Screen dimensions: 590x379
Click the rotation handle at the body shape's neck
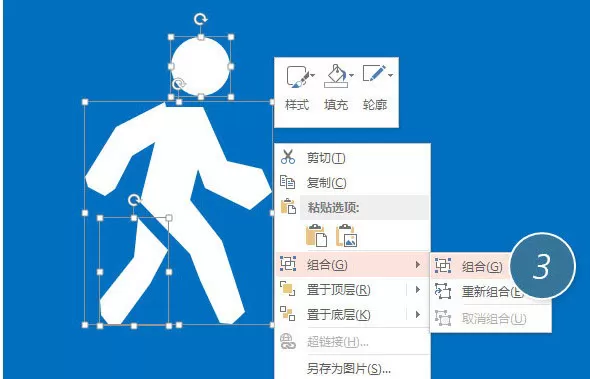point(179,84)
